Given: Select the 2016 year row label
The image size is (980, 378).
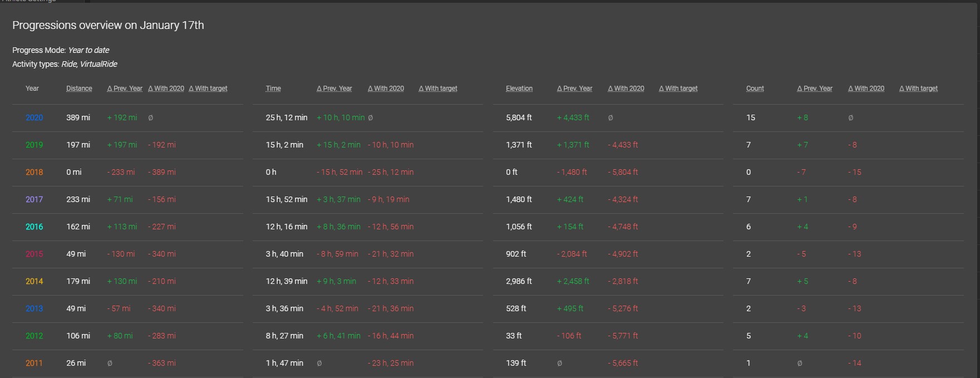Looking at the screenshot, I should coord(34,227).
